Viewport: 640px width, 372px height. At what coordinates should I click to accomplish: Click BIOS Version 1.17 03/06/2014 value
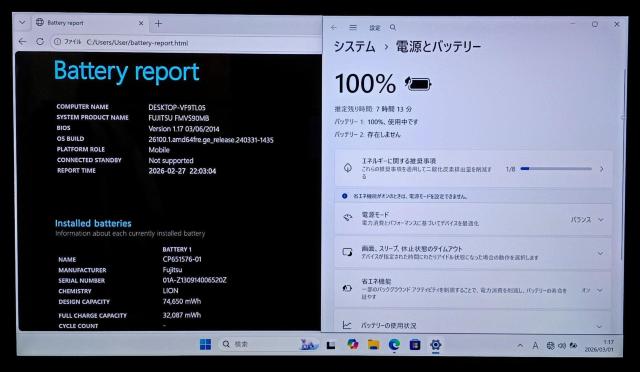[184, 129]
